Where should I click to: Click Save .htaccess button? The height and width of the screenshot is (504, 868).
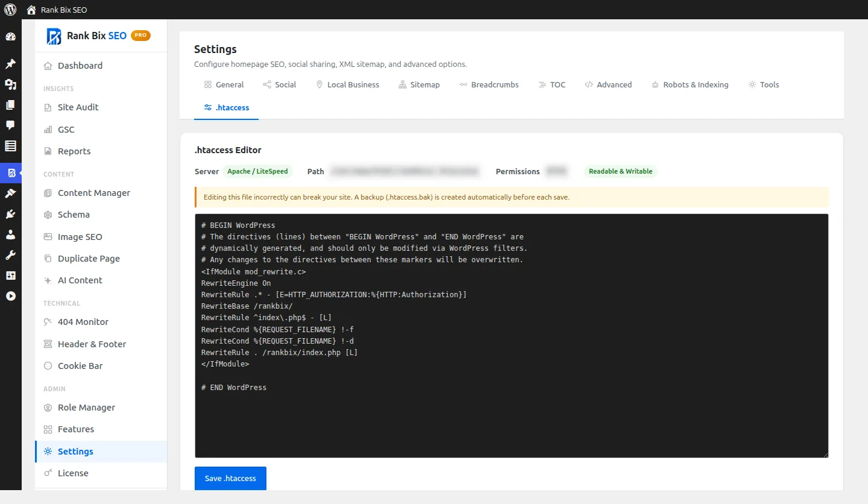click(230, 479)
